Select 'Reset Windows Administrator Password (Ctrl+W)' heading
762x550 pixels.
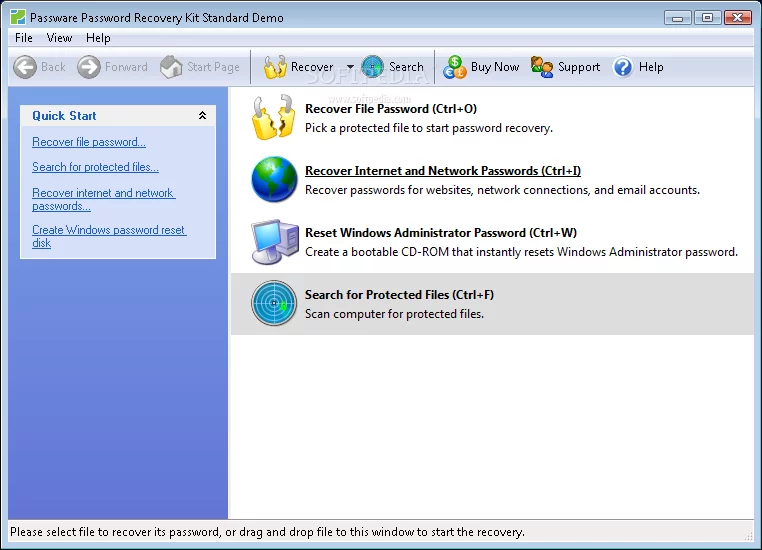441,232
